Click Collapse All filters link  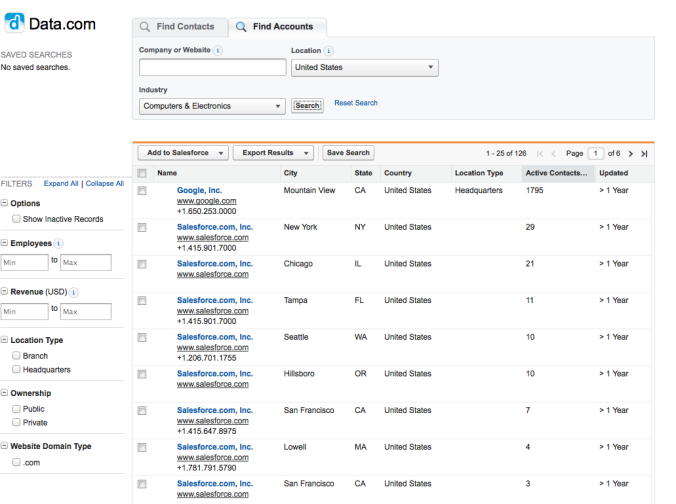pos(105,184)
